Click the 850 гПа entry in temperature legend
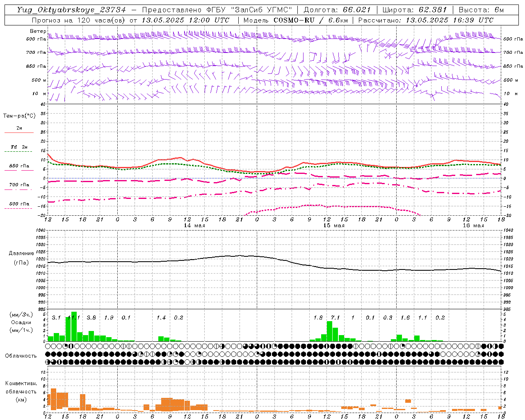Viewport: 525px width, 420px height. [19, 166]
